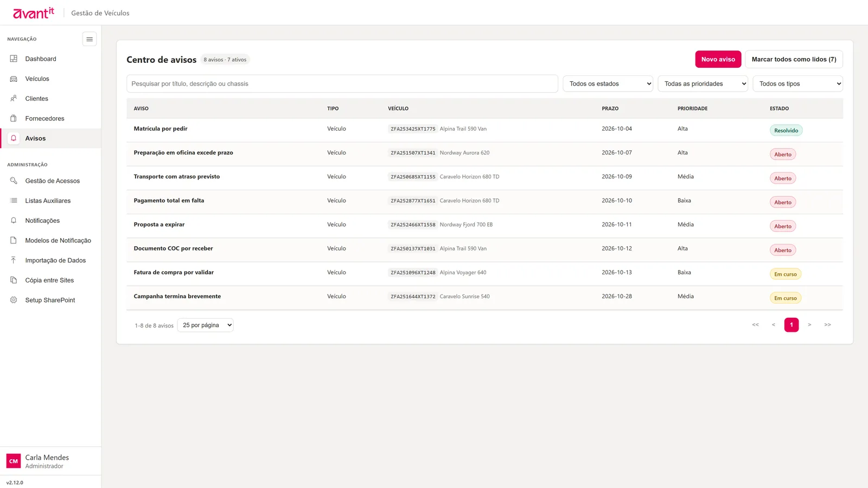The height and width of the screenshot is (488, 868).
Task: Click the Clientes people icon
Action: 14,99
